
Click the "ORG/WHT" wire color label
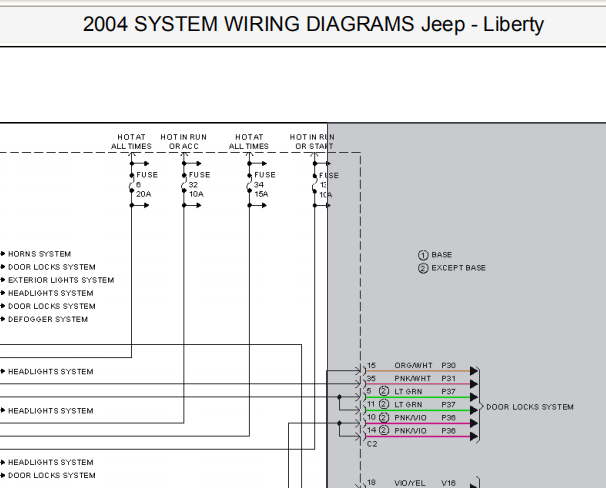click(x=413, y=366)
